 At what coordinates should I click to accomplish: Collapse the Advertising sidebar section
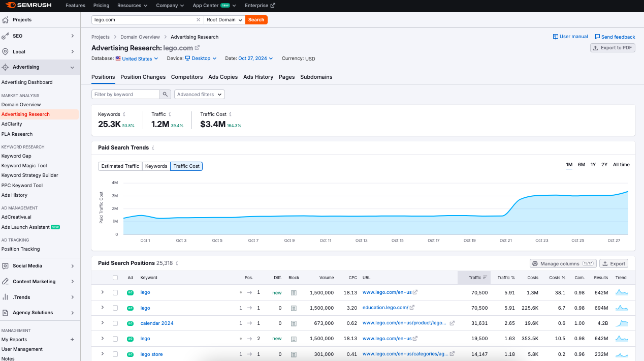point(72,67)
